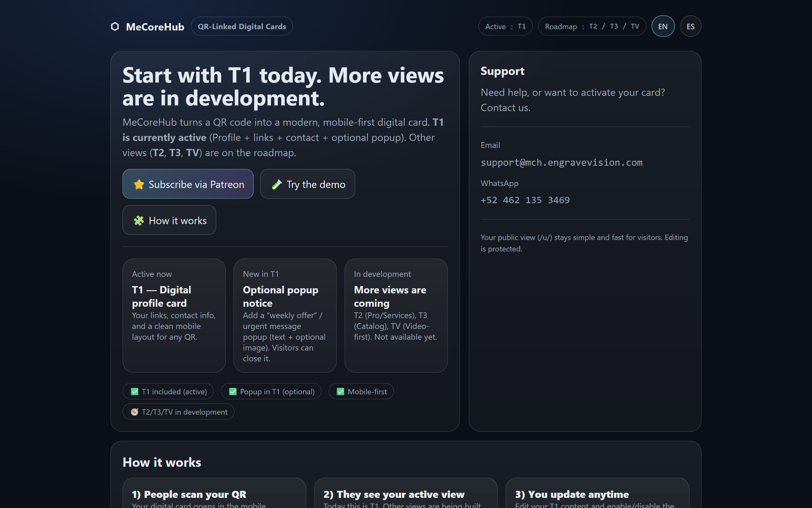Click the puzzle piece icon
812x508 pixels.
[139, 221]
